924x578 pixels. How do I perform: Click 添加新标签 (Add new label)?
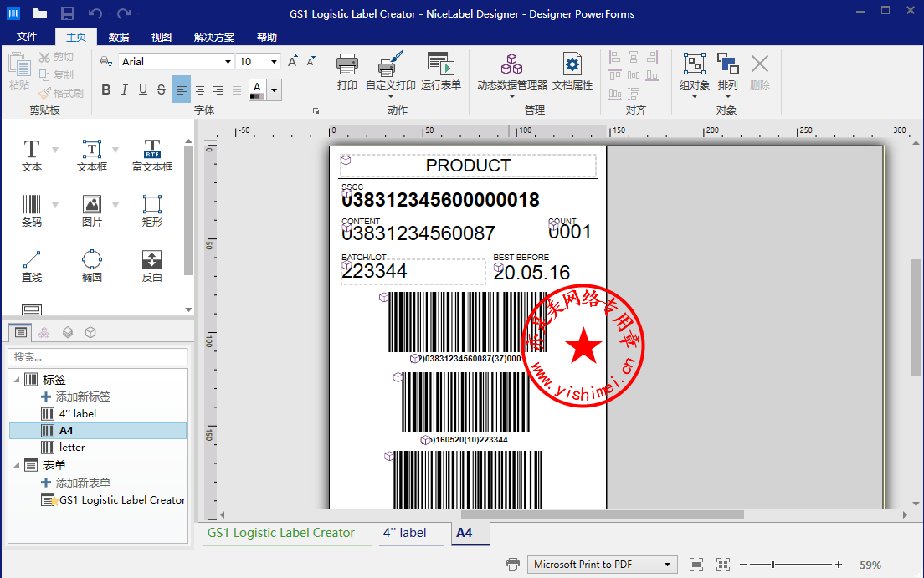(83, 396)
